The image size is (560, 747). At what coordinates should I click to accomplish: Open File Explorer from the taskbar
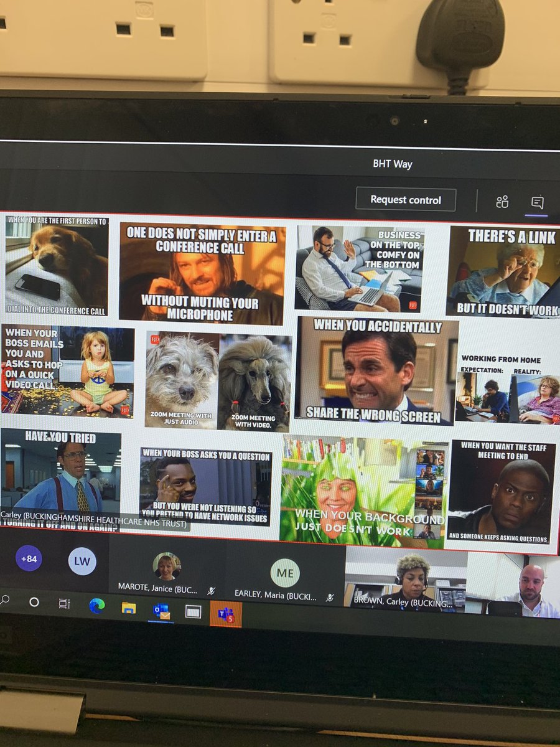[x=129, y=608]
